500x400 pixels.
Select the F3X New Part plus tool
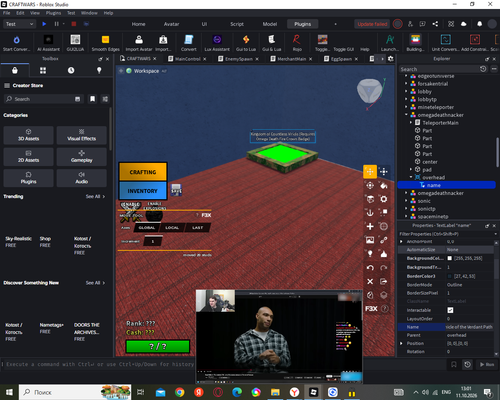[370, 227]
